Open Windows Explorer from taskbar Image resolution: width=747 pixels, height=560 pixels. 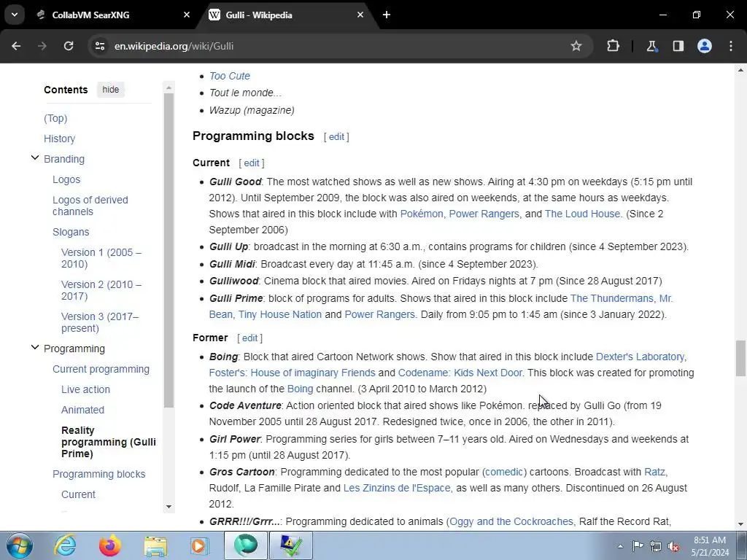click(x=155, y=545)
